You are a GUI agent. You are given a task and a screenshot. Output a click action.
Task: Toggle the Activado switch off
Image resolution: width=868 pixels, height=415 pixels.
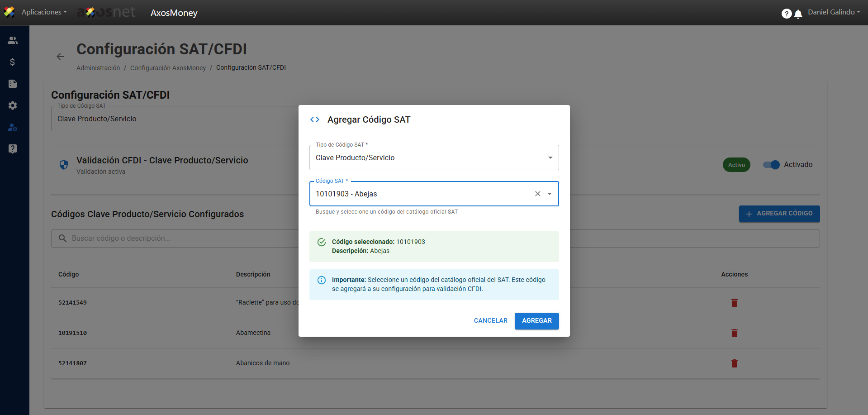point(771,165)
